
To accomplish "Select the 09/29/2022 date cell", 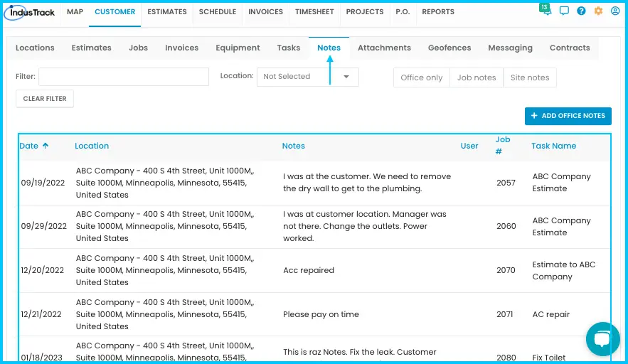I will [x=43, y=226].
